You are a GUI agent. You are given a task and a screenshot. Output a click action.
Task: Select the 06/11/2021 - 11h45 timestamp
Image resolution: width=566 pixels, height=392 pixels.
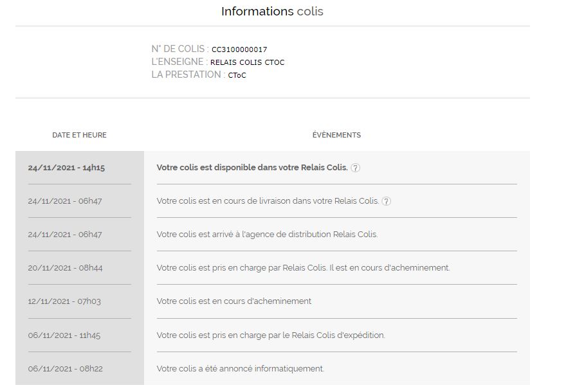(64, 335)
